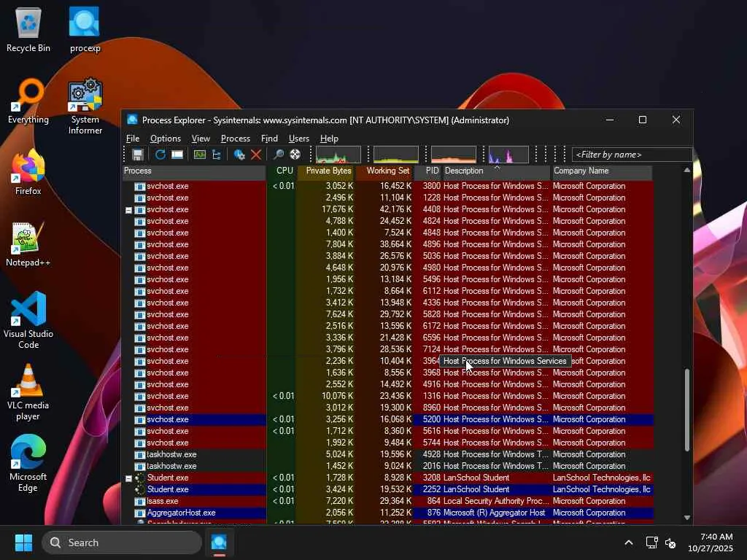747x560 pixels.
Task: Open the Recycle Bin desktop icon
Action: point(28,29)
